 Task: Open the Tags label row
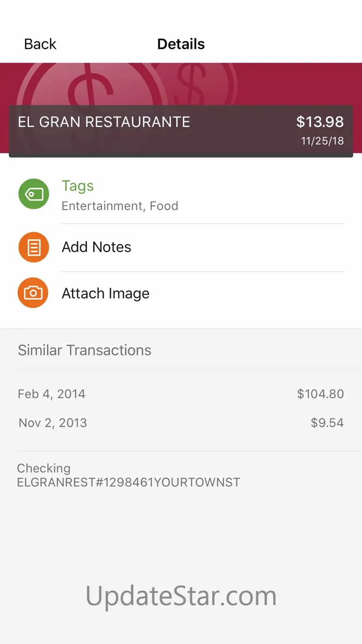point(78,186)
